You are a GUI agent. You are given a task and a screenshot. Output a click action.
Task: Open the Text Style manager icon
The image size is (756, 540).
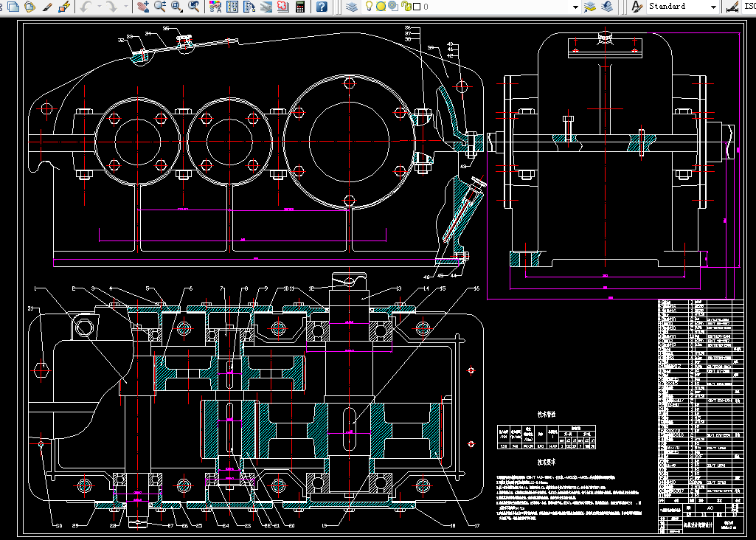point(637,6)
